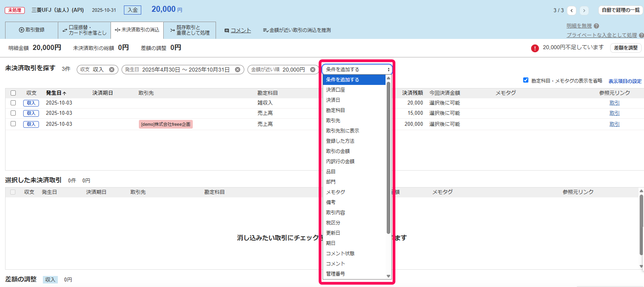Check the 売上高 15,000 transaction row
The image size is (644, 287).
(x=13, y=113)
